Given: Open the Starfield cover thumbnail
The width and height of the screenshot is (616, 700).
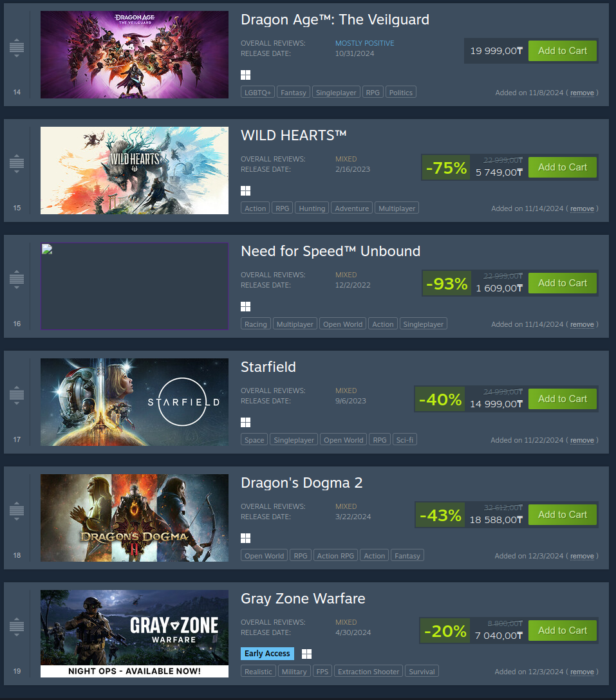Looking at the screenshot, I should coord(135,401).
